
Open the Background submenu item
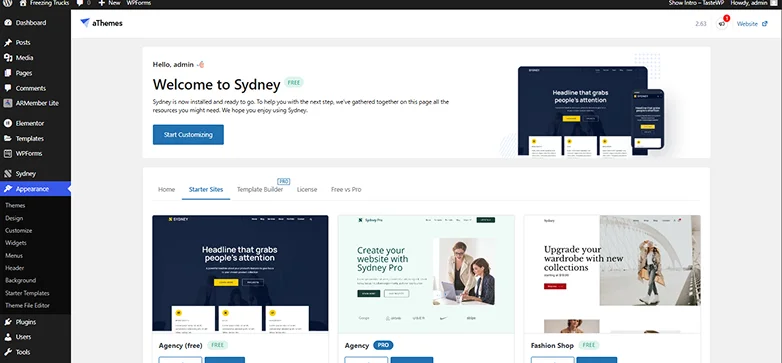point(20,280)
